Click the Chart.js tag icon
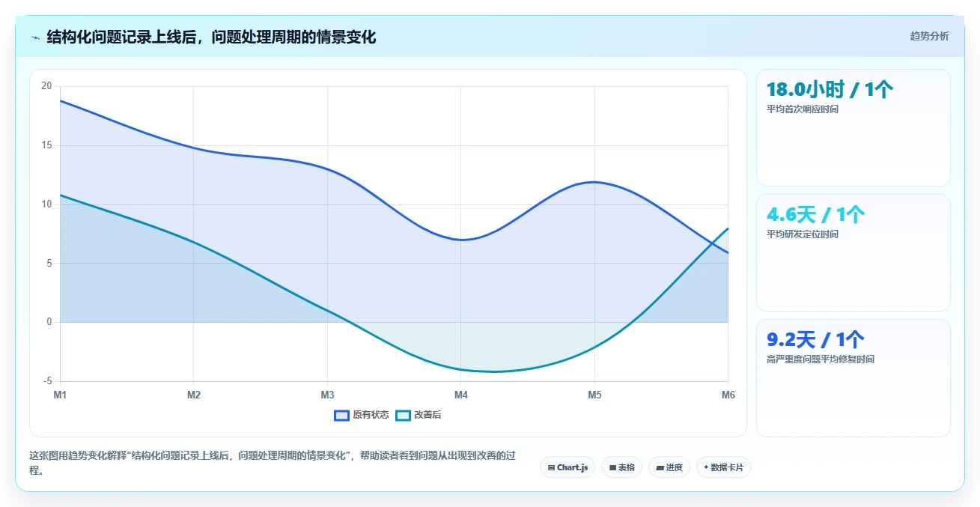 551,467
